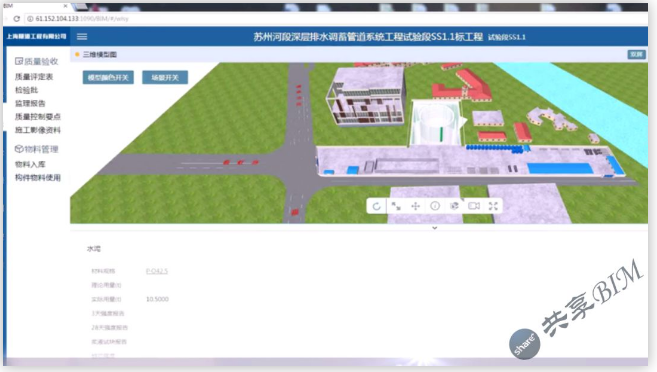This screenshot has height=372, width=657.
Task: Focus the browser address bar
Action: pyautogui.click(x=335, y=18)
